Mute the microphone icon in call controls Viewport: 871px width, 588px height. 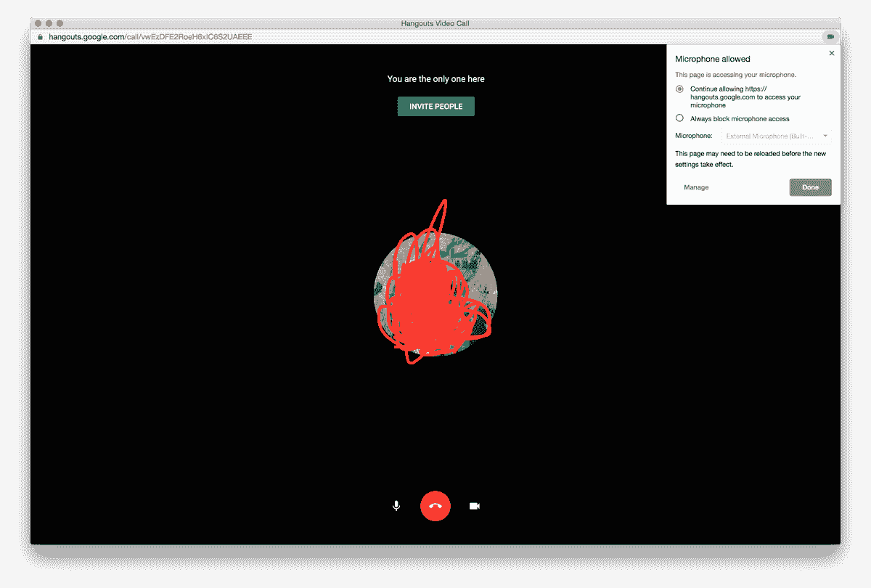coord(396,505)
